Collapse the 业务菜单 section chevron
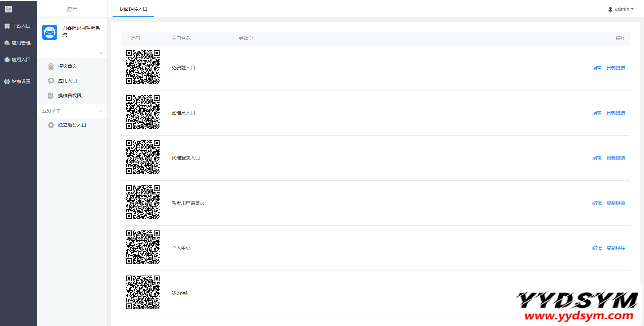The image size is (644, 326). pyautogui.click(x=100, y=111)
